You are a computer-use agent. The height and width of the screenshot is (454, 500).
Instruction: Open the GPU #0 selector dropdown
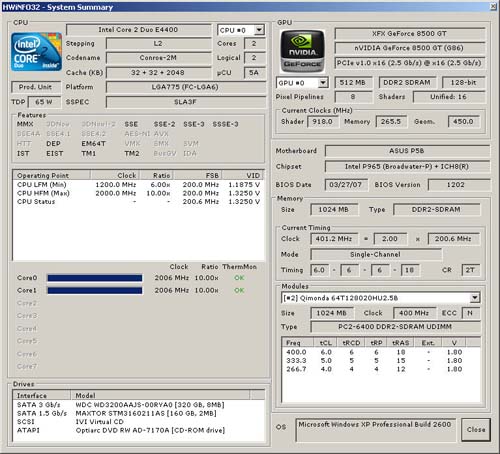tap(323, 83)
